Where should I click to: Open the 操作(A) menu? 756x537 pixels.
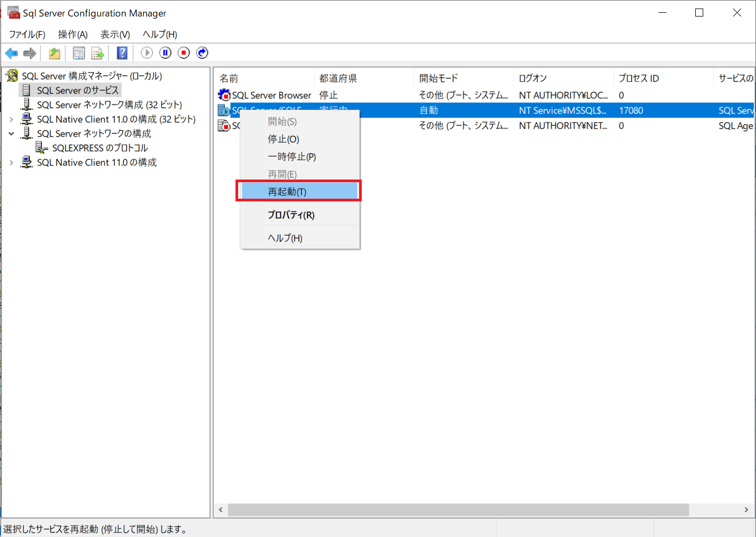72,35
